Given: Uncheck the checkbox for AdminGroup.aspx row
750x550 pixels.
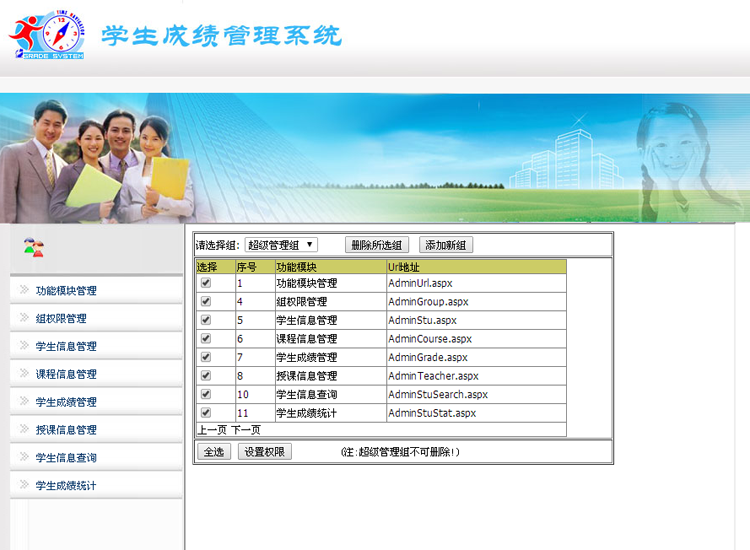Looking at the screenshot, I should pyautogui.click(x=206, y=301).
